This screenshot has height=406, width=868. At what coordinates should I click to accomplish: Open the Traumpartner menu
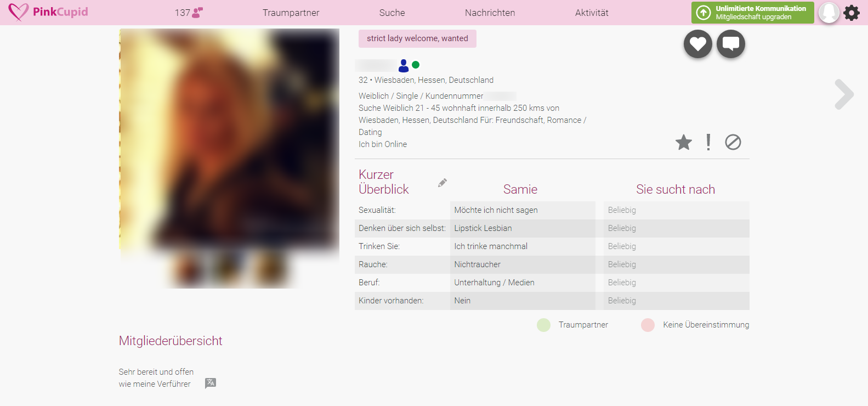tap(291, 13)
